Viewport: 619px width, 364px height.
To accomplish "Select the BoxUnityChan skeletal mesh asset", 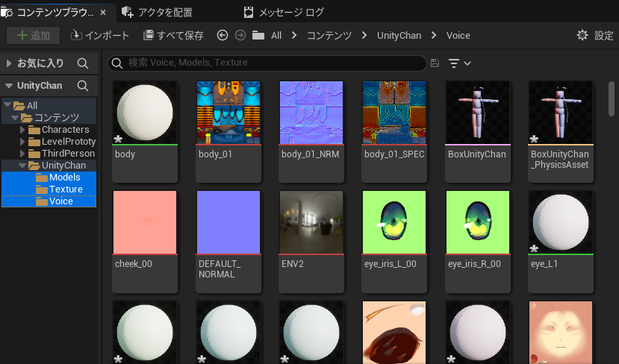I will 478,131.
